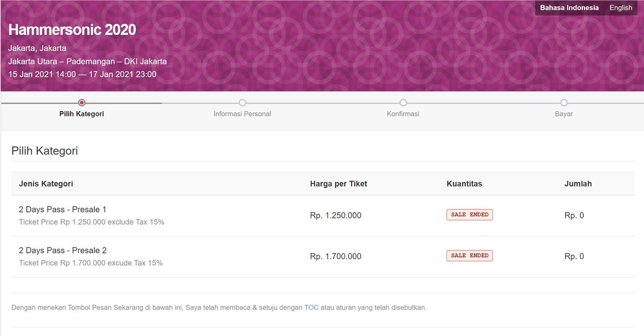
Task: Click Sale Ended badge for Presale 1
Action: [x=470, y=215]
